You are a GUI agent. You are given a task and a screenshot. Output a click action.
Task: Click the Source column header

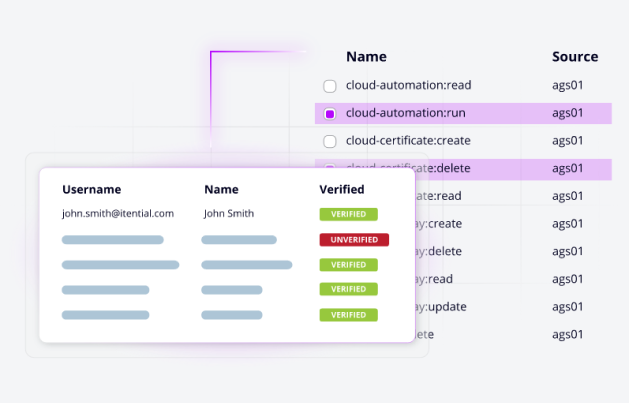[575, 57]
